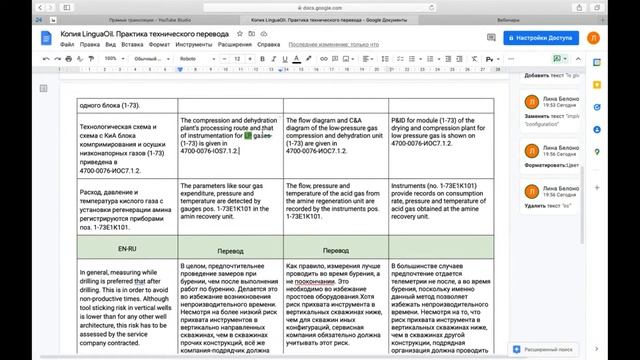Click the docs.google.com address bar
Image resolution: width=640 pixels, height=360 pixels.
320,8
